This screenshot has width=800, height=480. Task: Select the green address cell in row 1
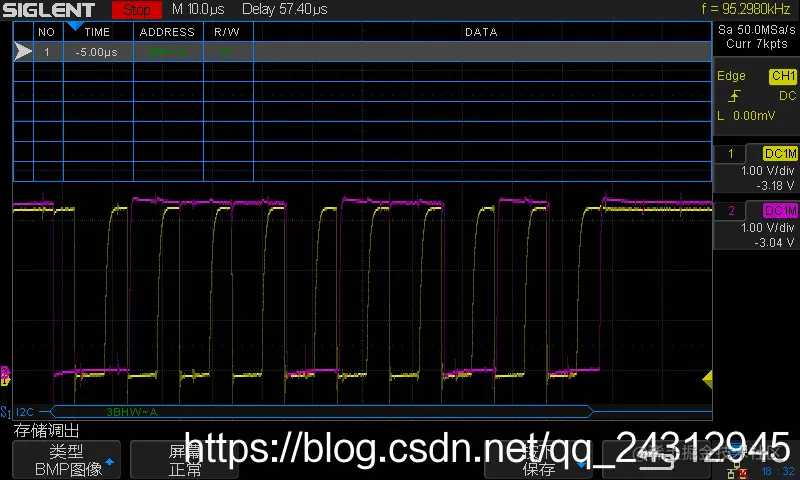point(167,52)
